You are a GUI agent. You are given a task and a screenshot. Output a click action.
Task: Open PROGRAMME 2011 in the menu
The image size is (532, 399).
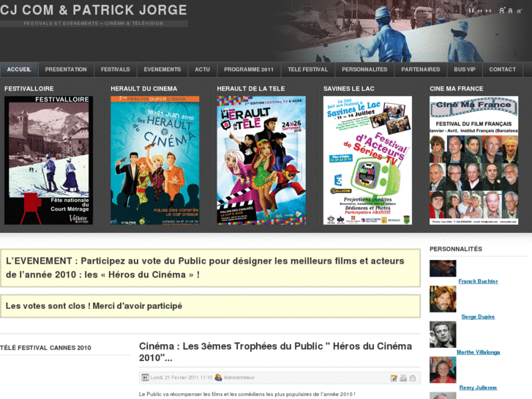[249, 70]
